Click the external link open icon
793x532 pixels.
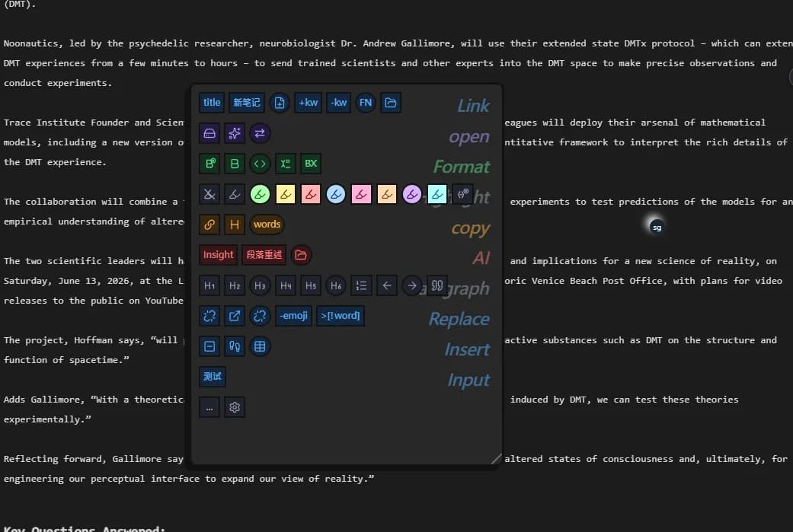[235, 316]
